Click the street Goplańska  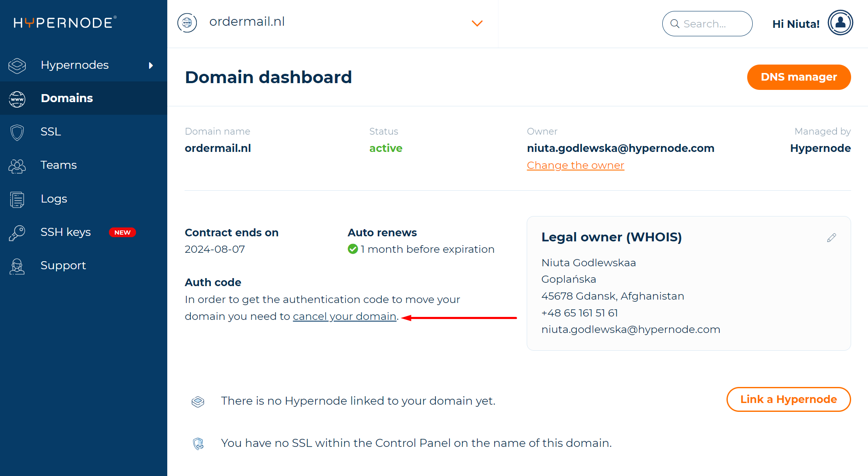click(x=569, y=279)
